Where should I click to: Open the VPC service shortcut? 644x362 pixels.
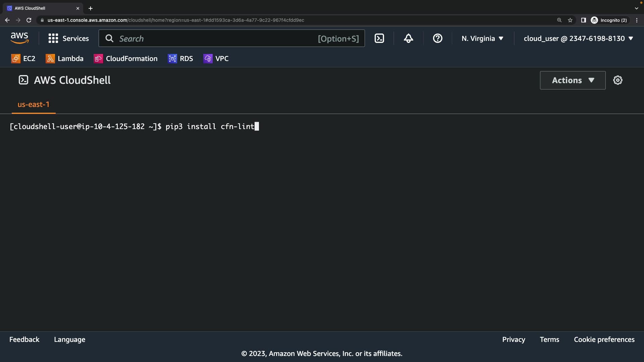point(216,59)
